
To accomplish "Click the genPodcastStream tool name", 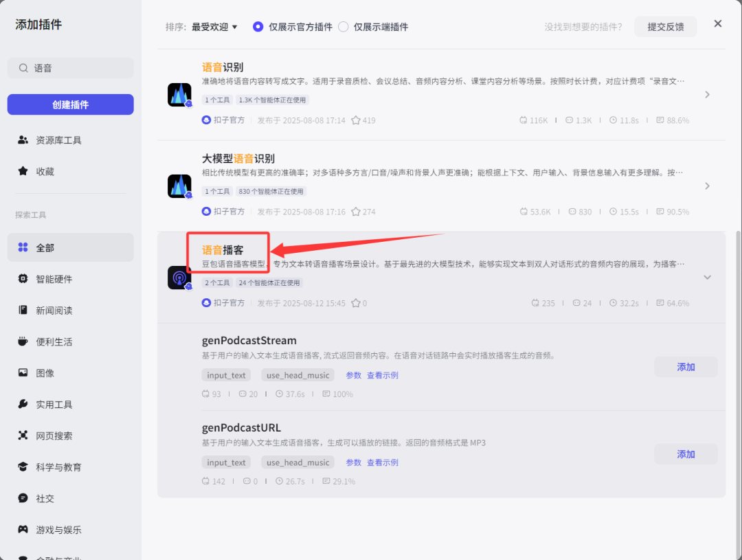I will pyautogui.click(x=249, y=340).
